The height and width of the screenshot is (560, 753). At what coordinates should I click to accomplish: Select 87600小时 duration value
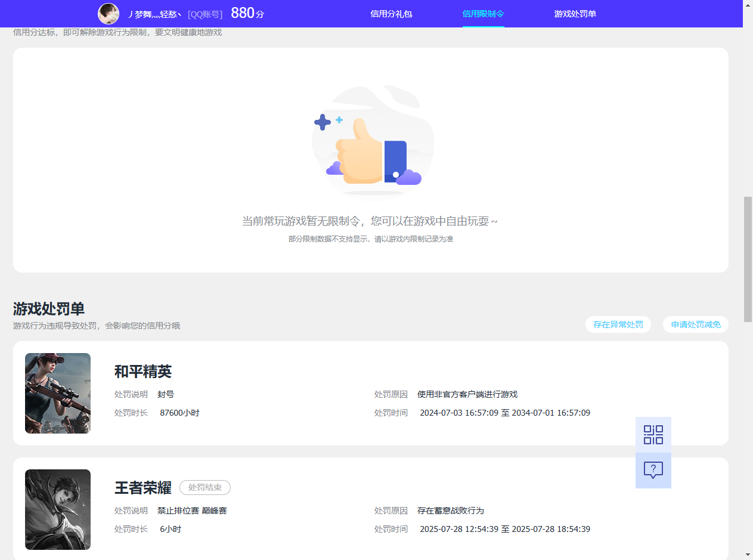[179, 413]
